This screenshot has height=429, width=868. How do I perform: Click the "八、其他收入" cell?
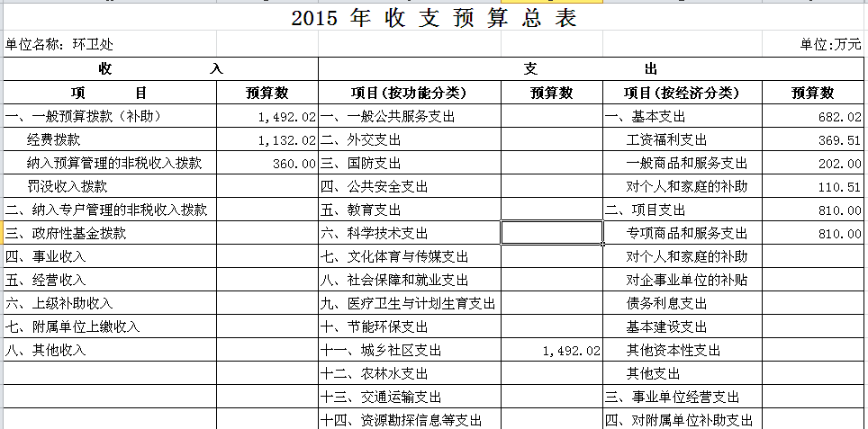[x=46, y=350]
